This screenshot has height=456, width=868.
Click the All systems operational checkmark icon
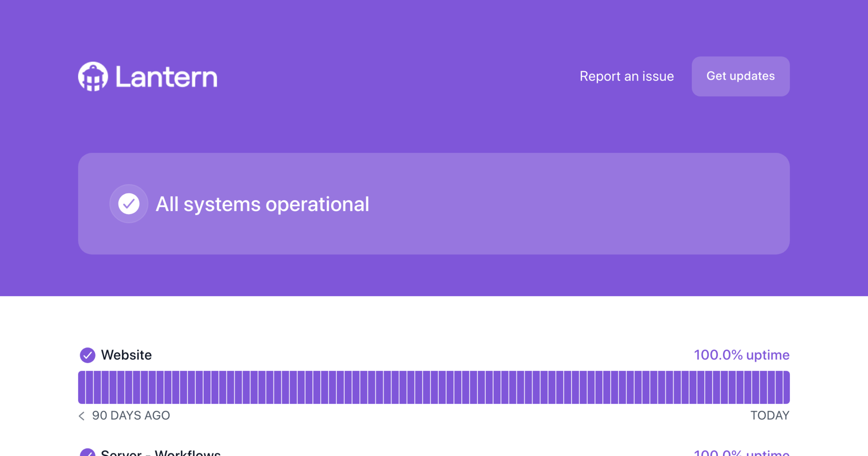point(129,204)
